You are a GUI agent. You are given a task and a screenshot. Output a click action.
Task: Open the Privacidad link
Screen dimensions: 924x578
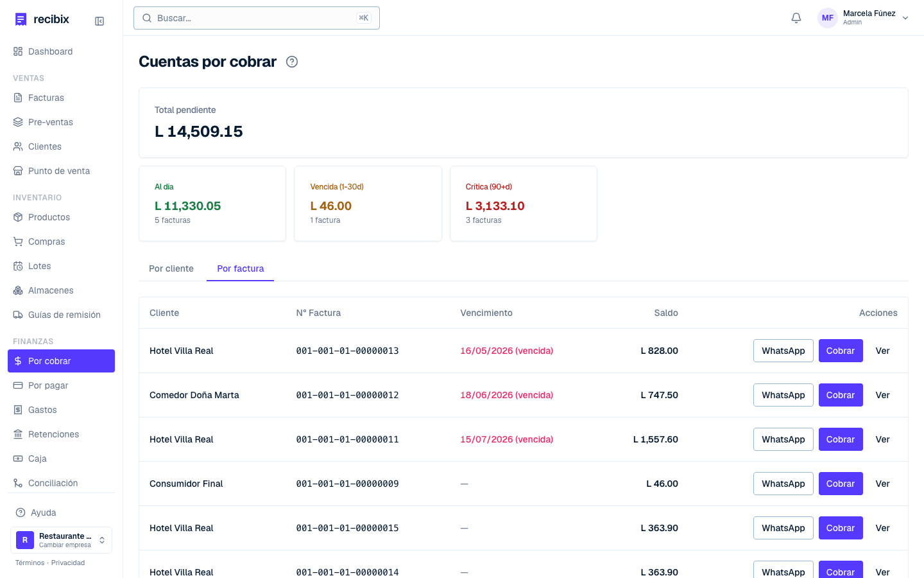(68, 563)
